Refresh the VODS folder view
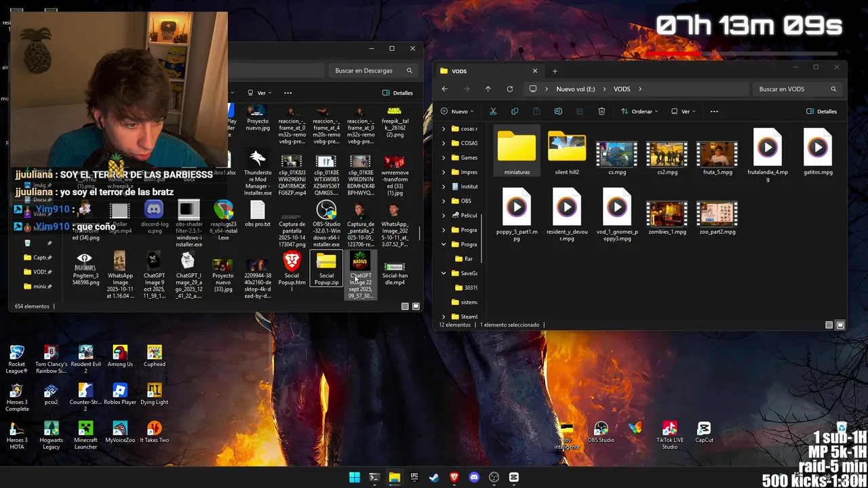This screenshot has width=868, height=488. tap(509, 89)
